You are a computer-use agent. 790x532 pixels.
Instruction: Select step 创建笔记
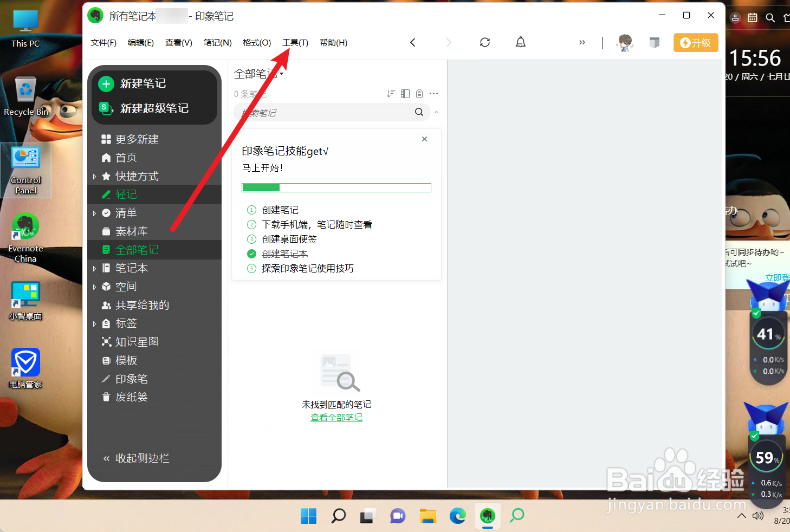(x=273, y=210)
